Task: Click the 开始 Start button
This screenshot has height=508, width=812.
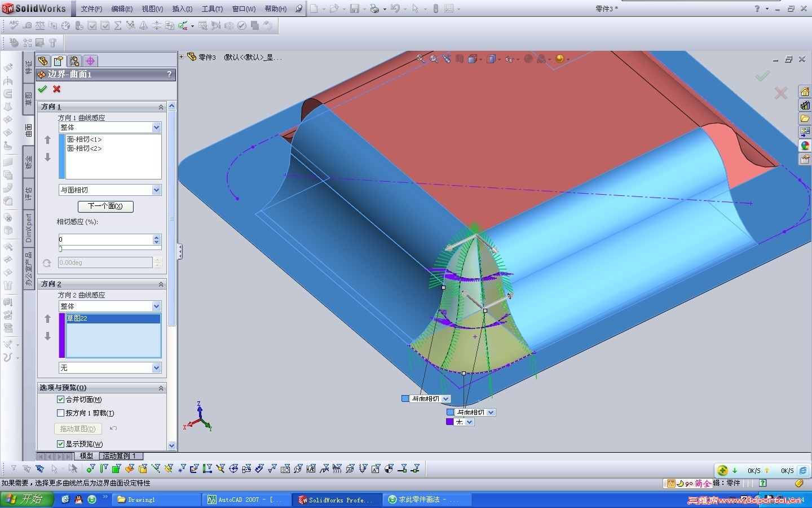Action: pyautogui.click(x=27, y=500)
